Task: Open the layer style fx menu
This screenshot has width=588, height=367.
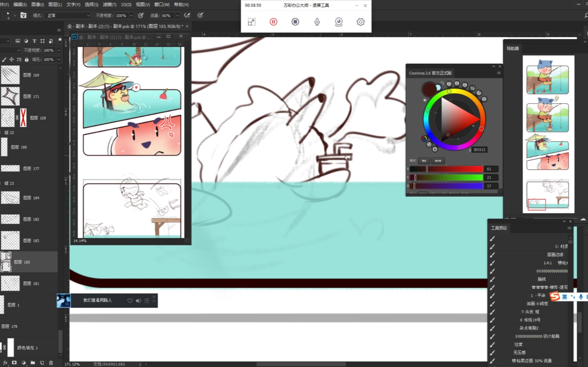Action: pos(5,363)
